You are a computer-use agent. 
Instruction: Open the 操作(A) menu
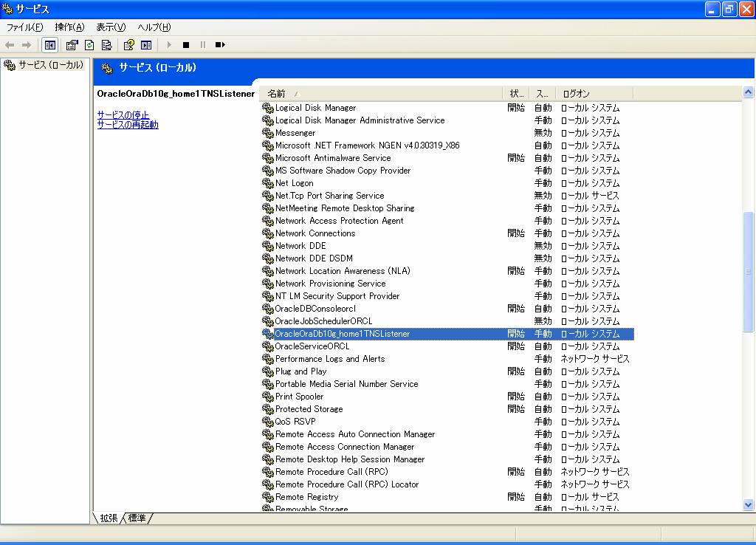tap(69, 27)
